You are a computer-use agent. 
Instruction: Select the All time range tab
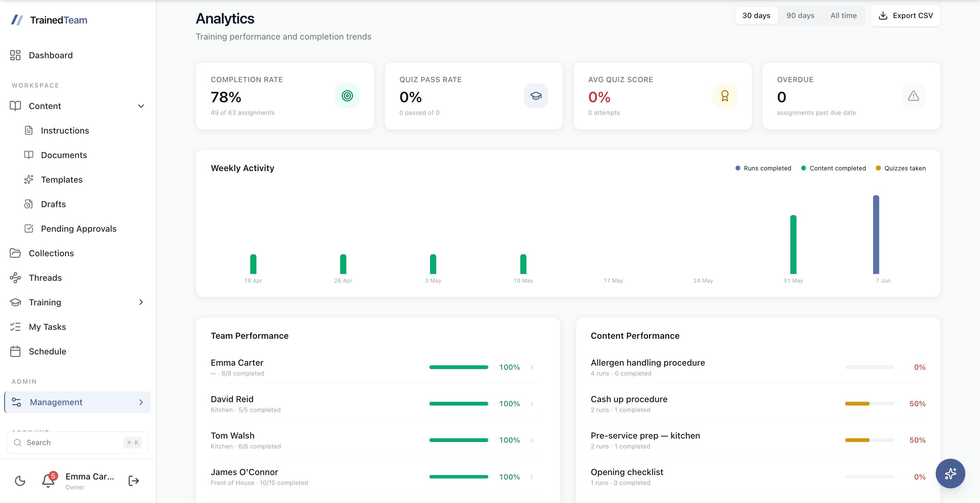(843, 16)
